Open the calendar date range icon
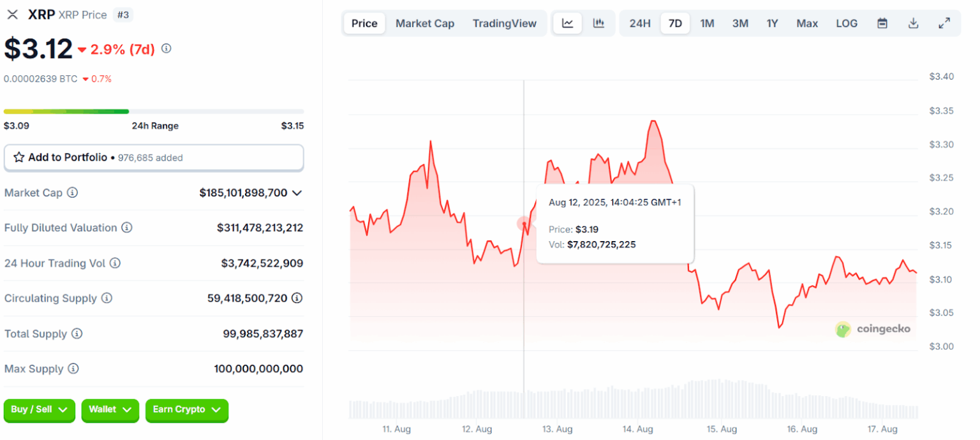Screen dimensions: 980x440 point(882,22)
